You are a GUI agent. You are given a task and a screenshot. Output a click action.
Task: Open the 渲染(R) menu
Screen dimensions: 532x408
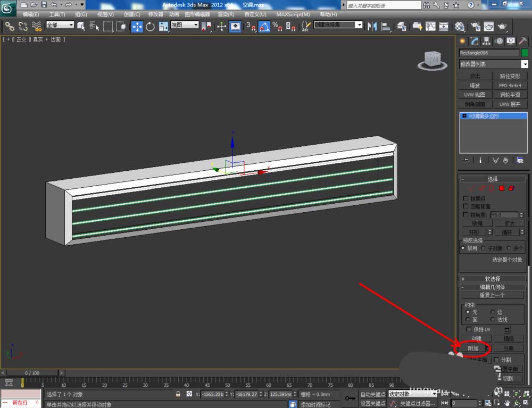pos(226,14)
